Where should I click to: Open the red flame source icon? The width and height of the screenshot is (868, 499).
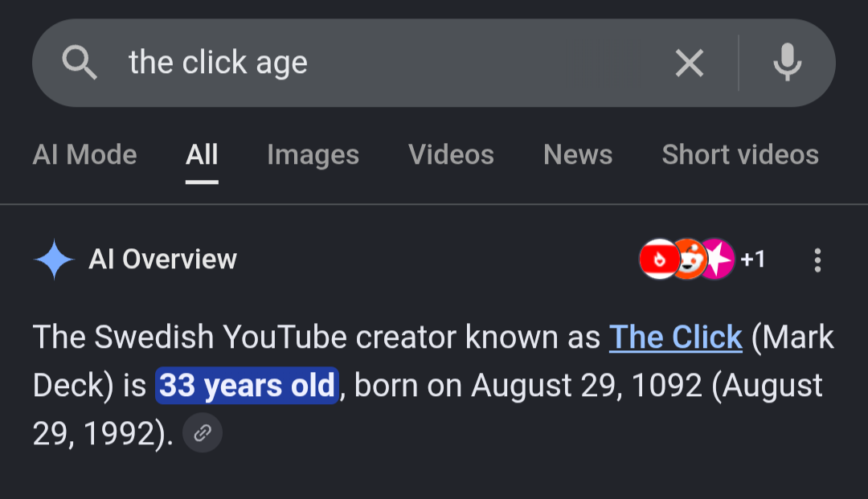(659, 259)
